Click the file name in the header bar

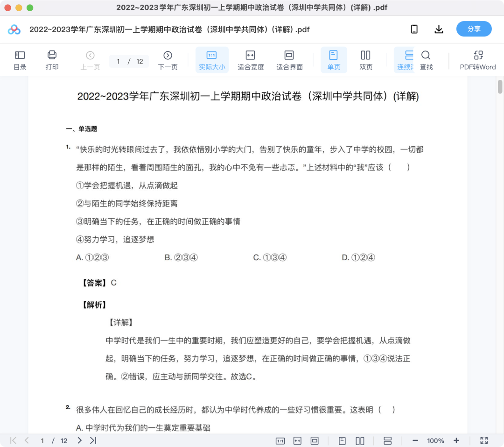pos(169,29)
